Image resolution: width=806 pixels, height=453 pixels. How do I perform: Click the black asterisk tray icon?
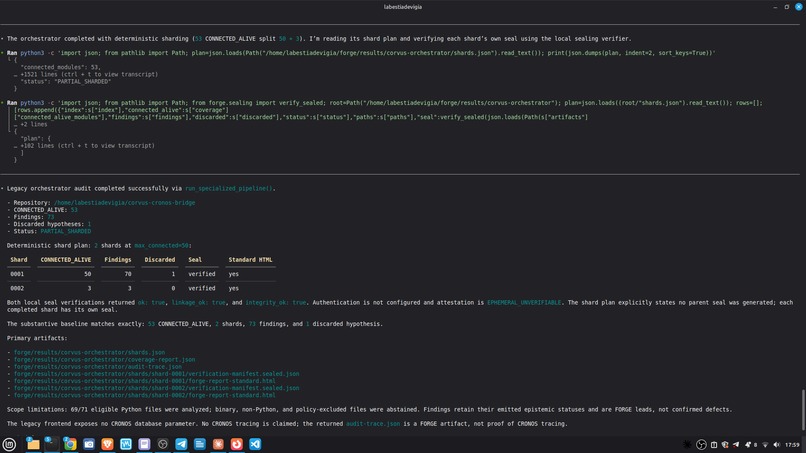[687, 445]
